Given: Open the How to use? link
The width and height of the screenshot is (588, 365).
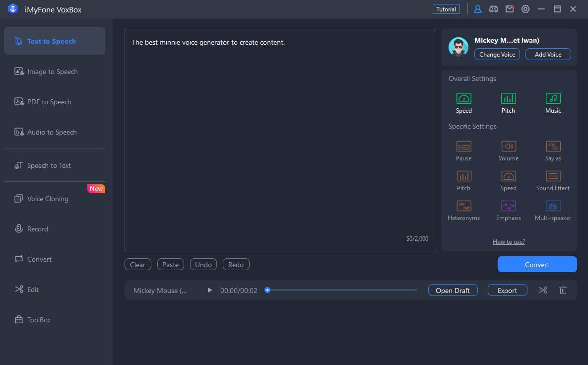Looking at the screenshot, I should click(x=509, y=241).
